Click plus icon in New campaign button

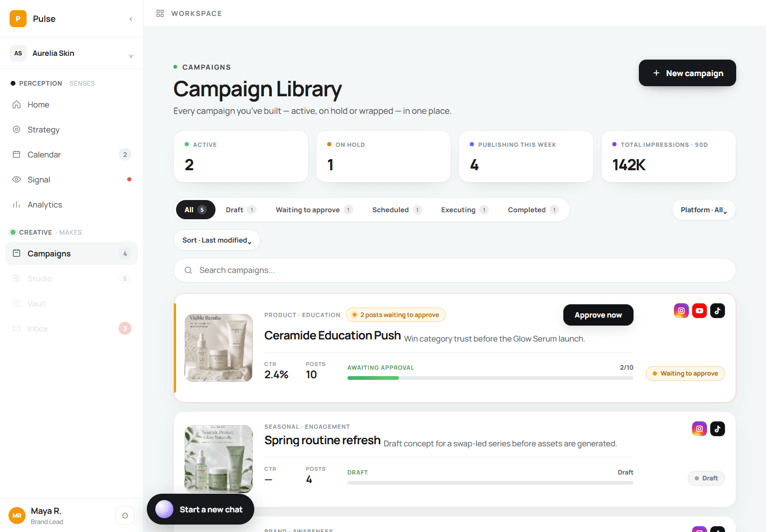point(656,73)
